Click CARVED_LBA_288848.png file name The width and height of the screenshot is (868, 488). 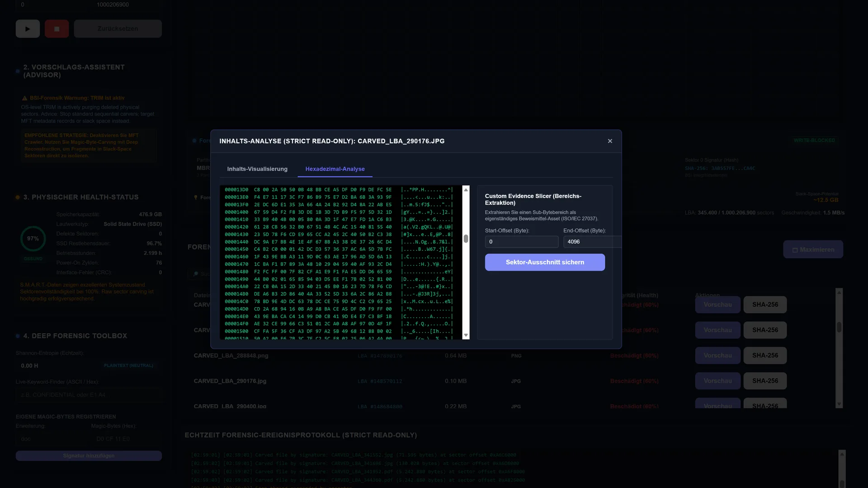point(231,356)
